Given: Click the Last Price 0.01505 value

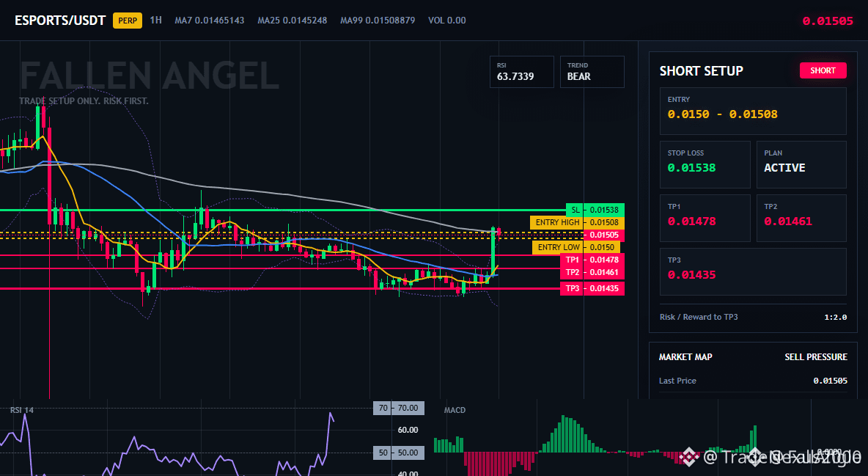Looking at the screenshot, I should pyautogui.click(x=830, y=381).
